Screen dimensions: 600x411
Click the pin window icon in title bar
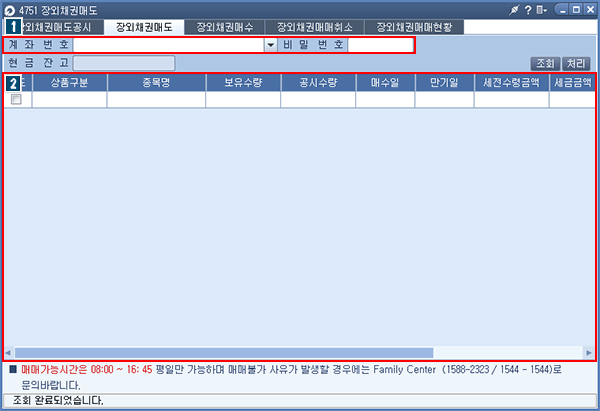(x=514, y=10)
